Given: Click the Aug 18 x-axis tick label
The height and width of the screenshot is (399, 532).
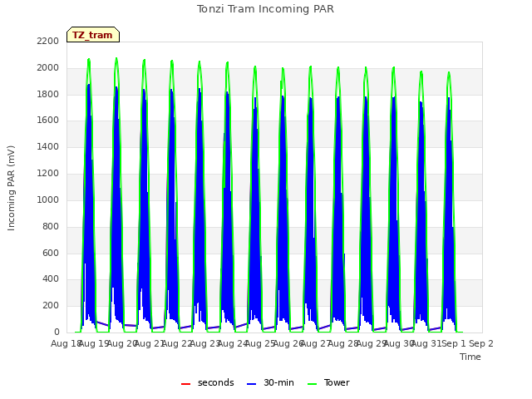Looking at the screenshot, I should (66, 343).
